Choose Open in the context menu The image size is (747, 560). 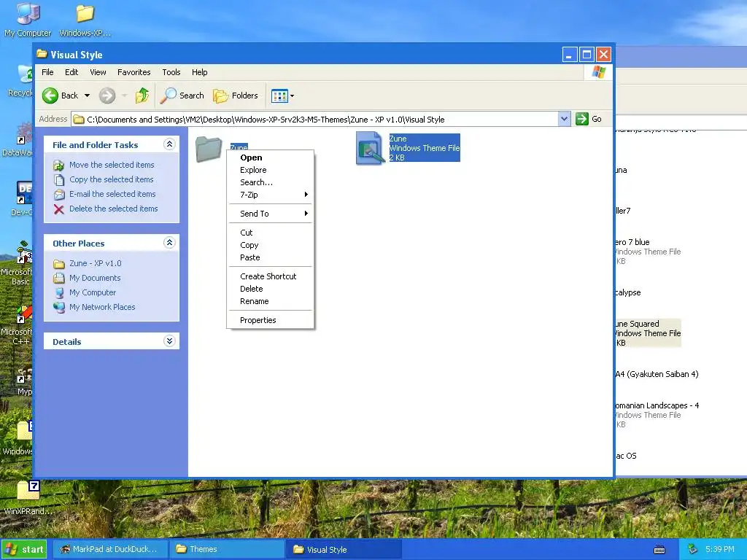click(x=270, y=157)
